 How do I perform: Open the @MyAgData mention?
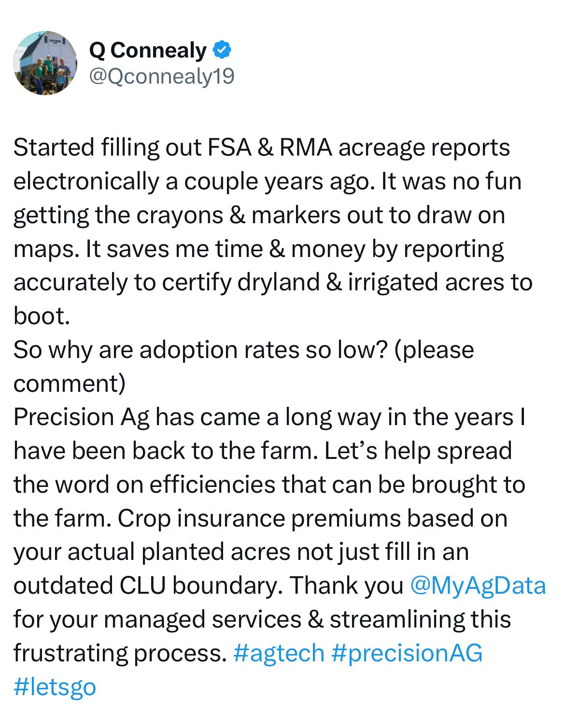click(478, 585)
